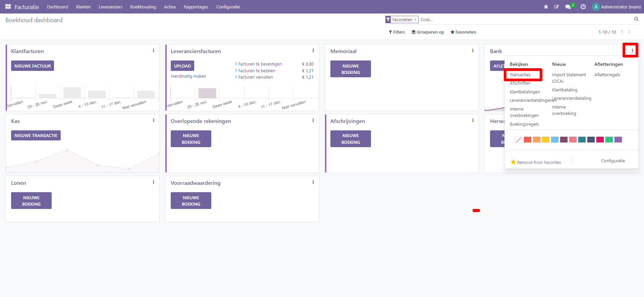Open the Favorieten dropdown
Image resolution: width=644 pixels, height=297 pixels.
coord(463,32)
